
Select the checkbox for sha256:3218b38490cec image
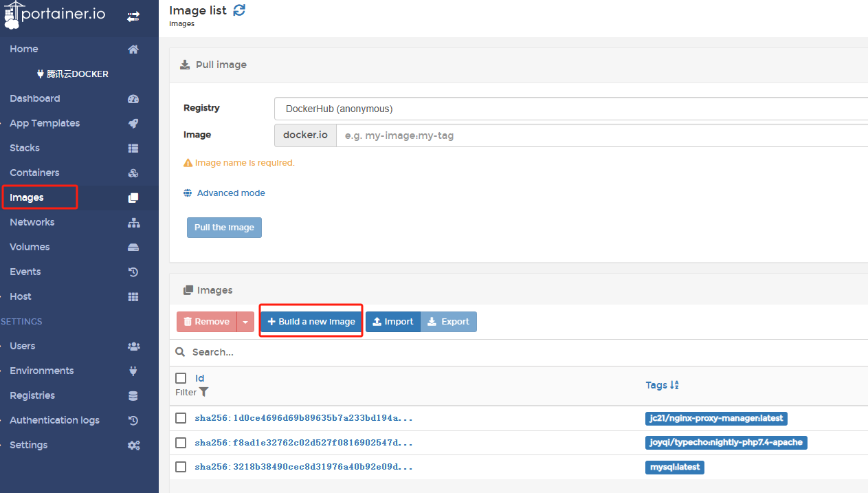tap(181, 467)
